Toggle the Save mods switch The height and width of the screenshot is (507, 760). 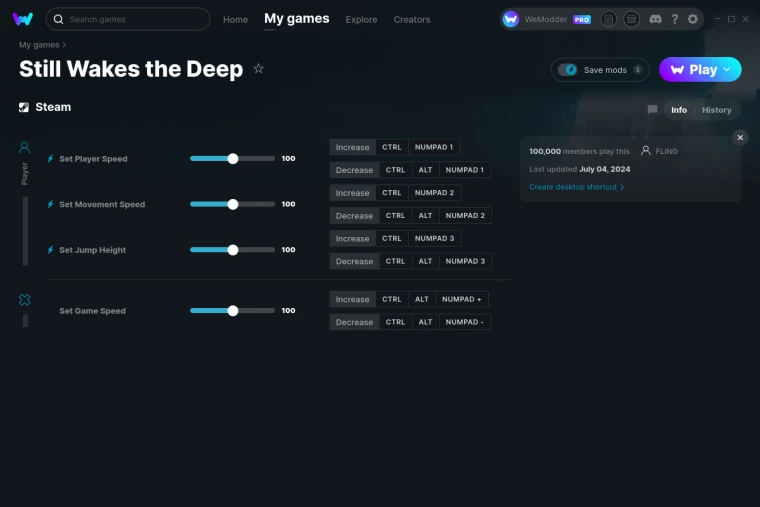click(x=567, y=70)
